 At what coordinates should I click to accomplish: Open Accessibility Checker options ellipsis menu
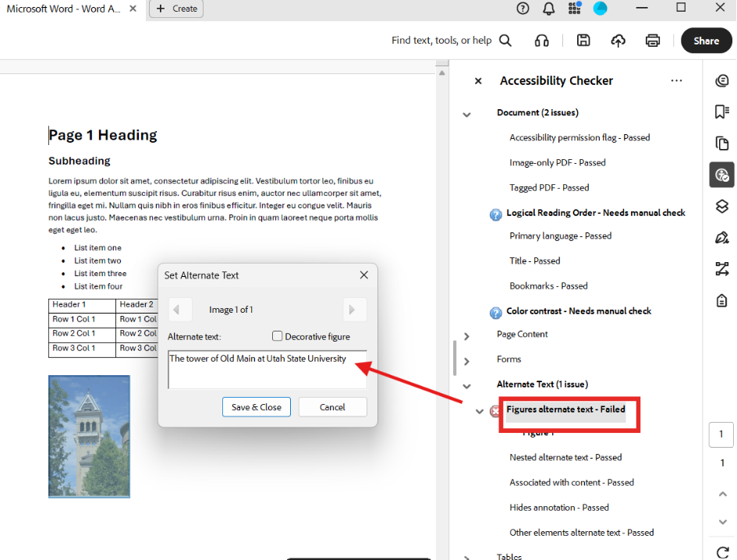676,81
